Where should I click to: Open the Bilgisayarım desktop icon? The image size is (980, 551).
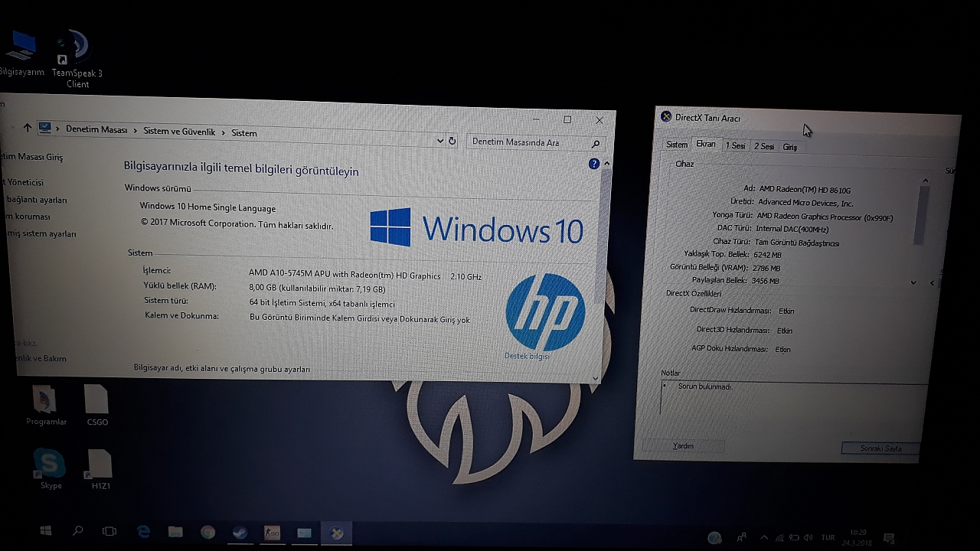coord(21,52)
